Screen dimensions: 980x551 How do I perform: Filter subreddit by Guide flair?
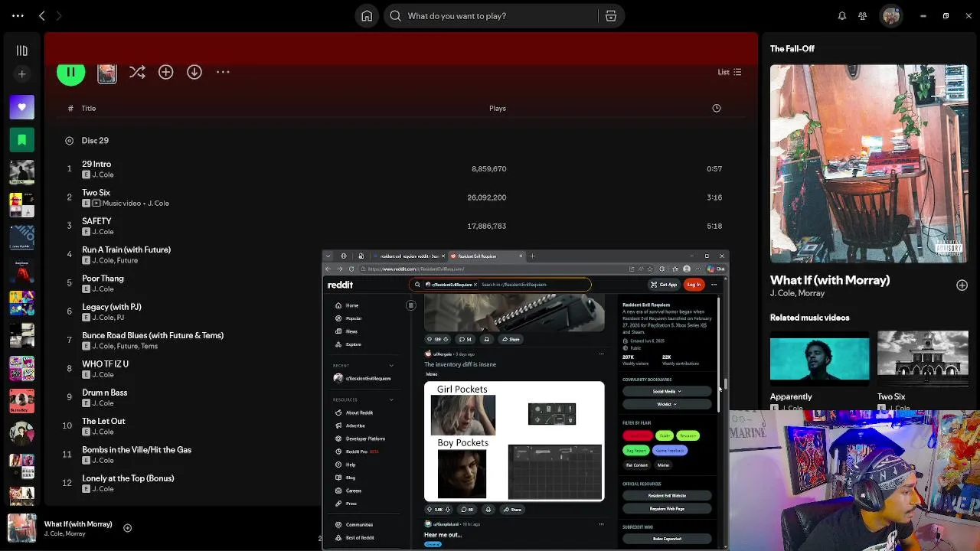click(665, 436)
